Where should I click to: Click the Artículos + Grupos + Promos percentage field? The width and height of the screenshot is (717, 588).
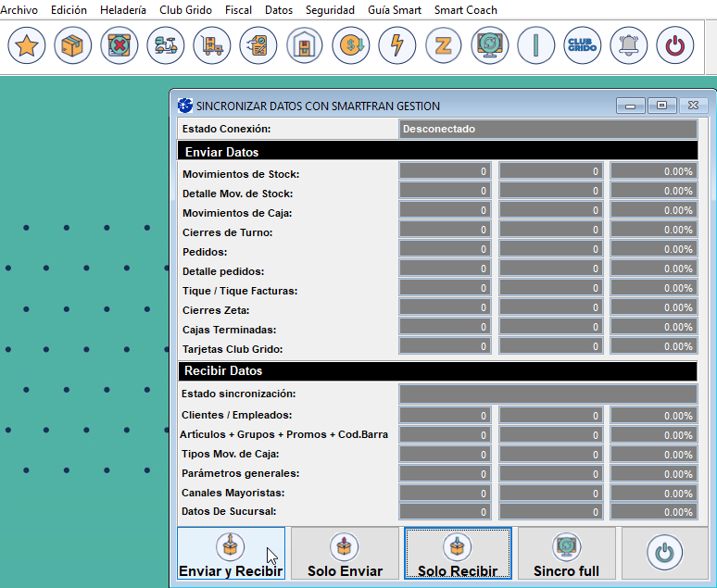[653, 434]
